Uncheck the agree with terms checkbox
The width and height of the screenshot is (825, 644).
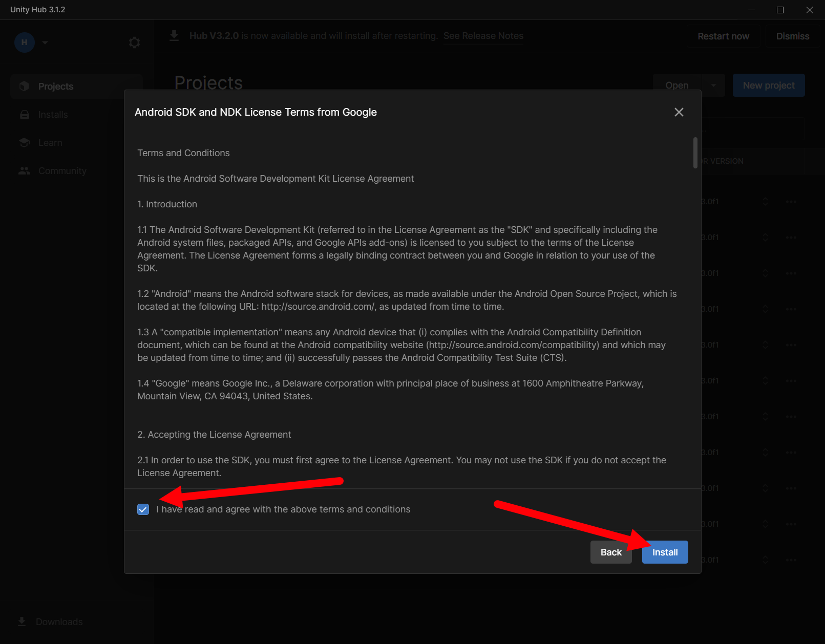point(143,509)
